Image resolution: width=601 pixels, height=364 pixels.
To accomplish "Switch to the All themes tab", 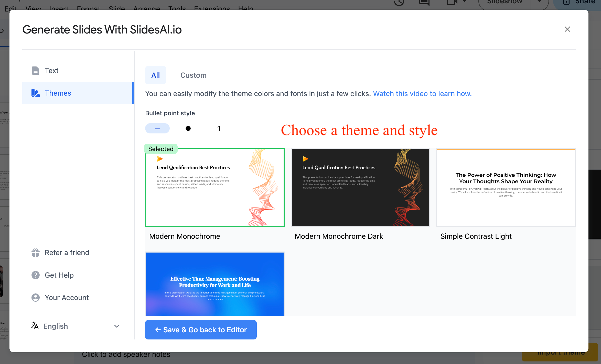I will pyautogui.click(x=155, y=75).
